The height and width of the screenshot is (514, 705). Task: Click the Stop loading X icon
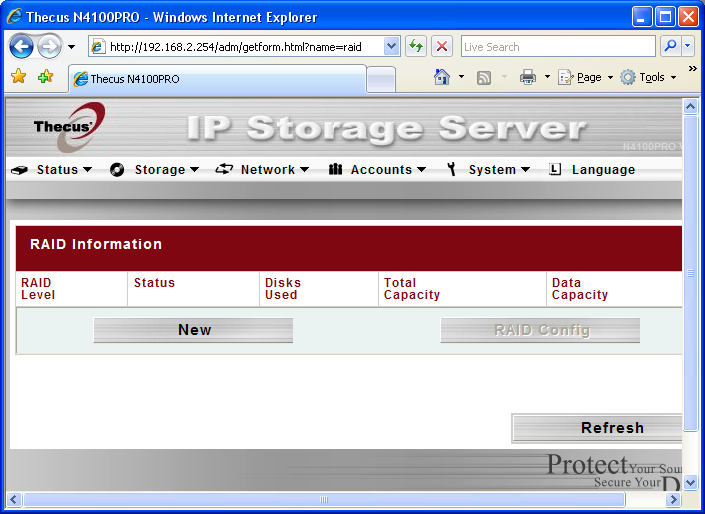pyautogui.click(x=442, y=46)
